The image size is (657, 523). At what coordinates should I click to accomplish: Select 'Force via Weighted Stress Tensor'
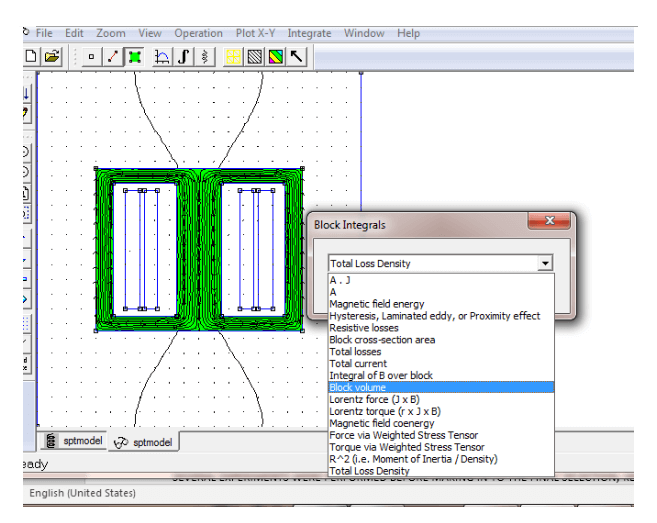click(x=441, y=435)
